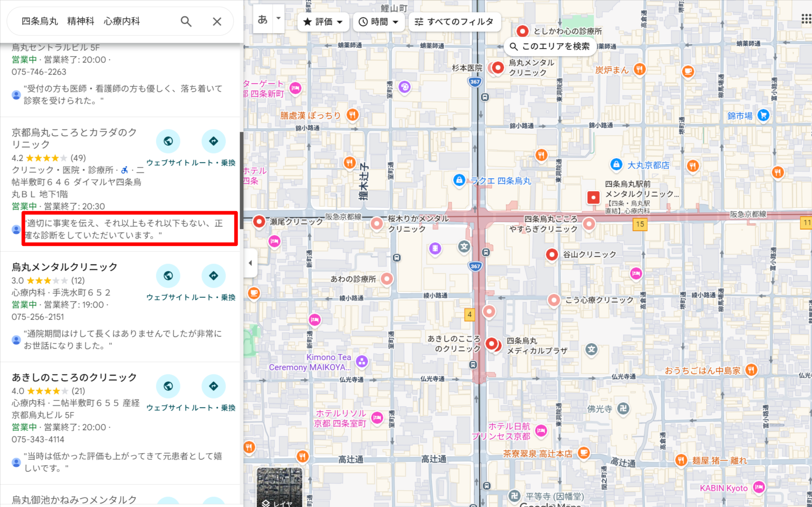Click ホテル日航プリンセス京都 hotel pin
The image size is (812, 507).
[541, 431]
